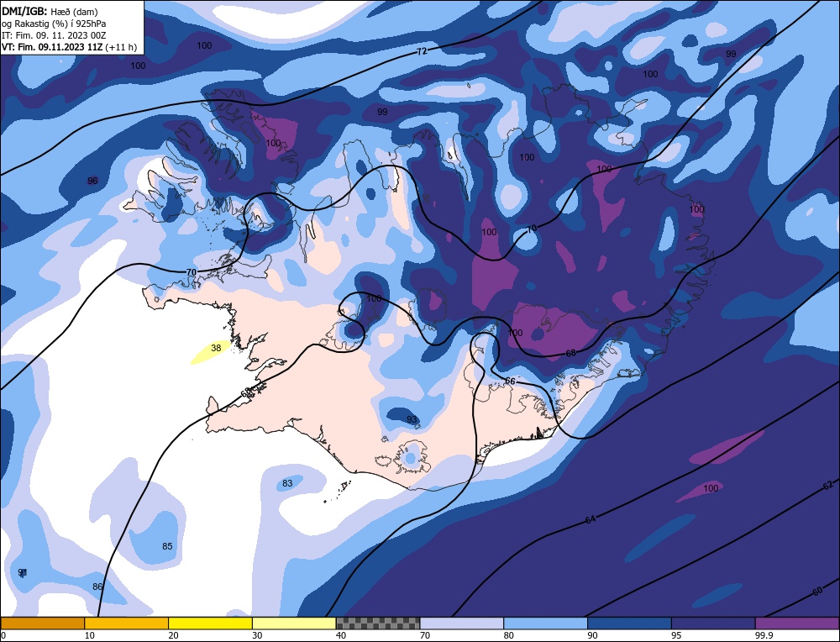Pick the light blue 80–90 legend swatch

[545, 623]
